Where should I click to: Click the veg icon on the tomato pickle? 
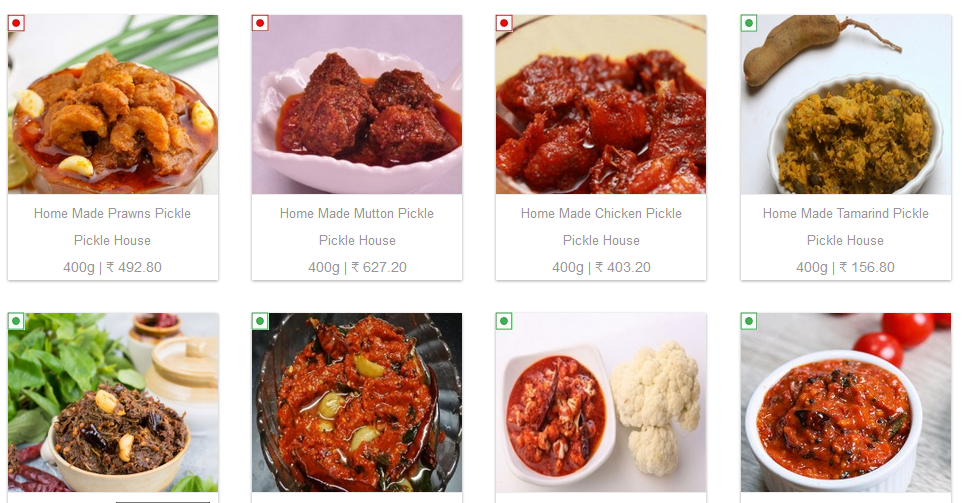point(749,321)
